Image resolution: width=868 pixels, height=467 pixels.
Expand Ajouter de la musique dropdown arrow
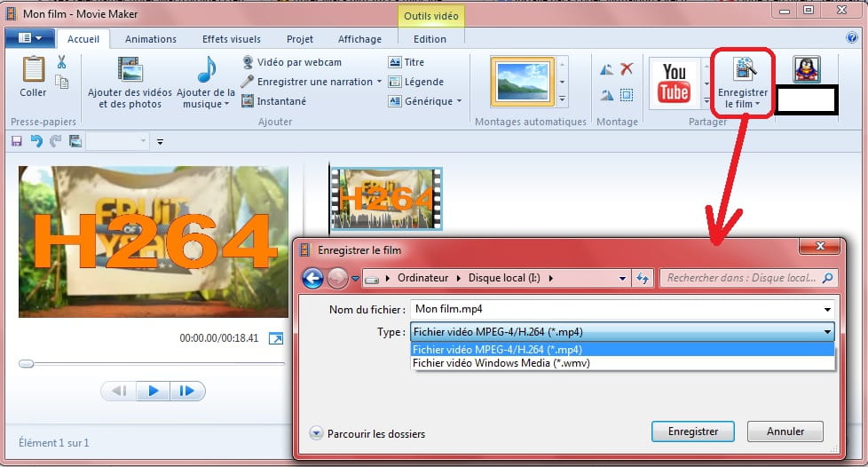(x=226, y=104)
